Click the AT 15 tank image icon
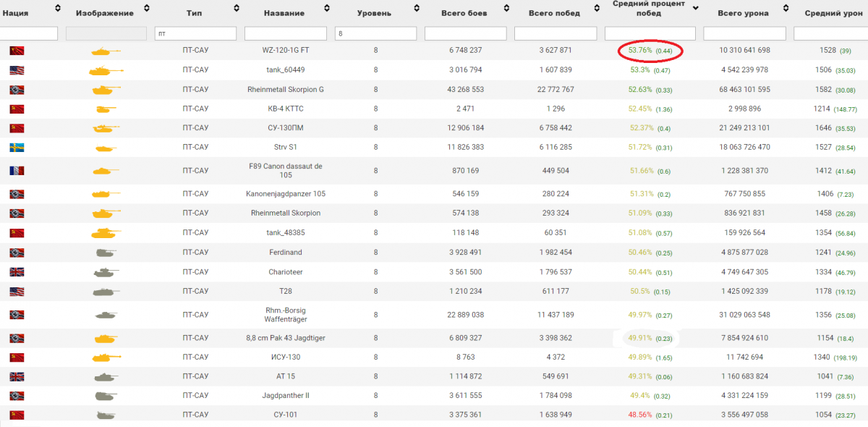The height and width of the screenshot is (427, 868). pyautogui.click(x=106, y=376)
